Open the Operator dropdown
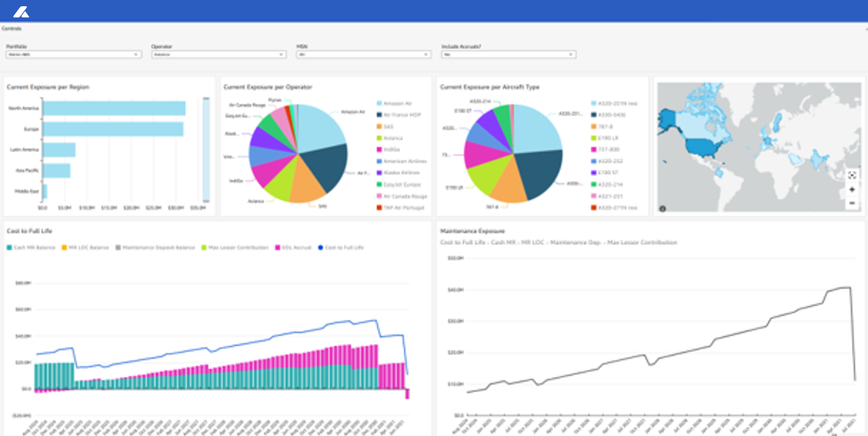868x436 pixels. [219, 54]
